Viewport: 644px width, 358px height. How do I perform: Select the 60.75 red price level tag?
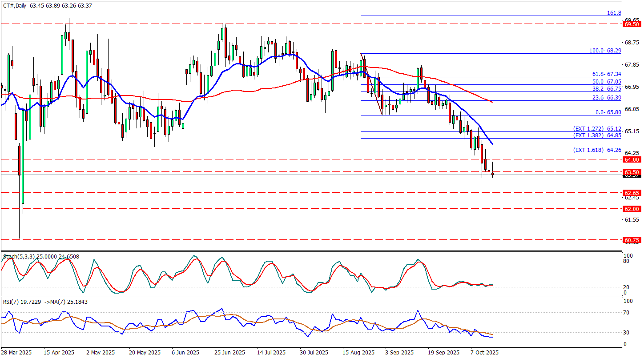pos(632,240)
